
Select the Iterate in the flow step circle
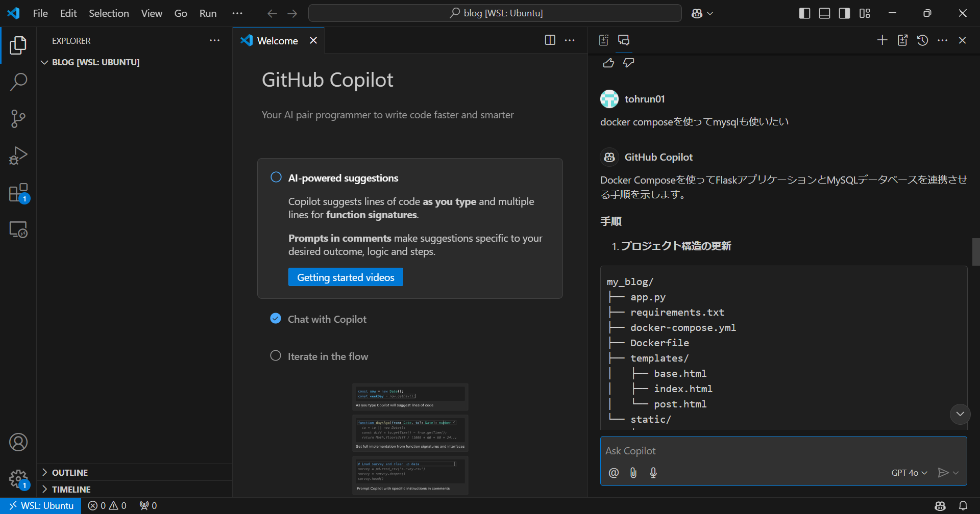(x=276, y=355)
